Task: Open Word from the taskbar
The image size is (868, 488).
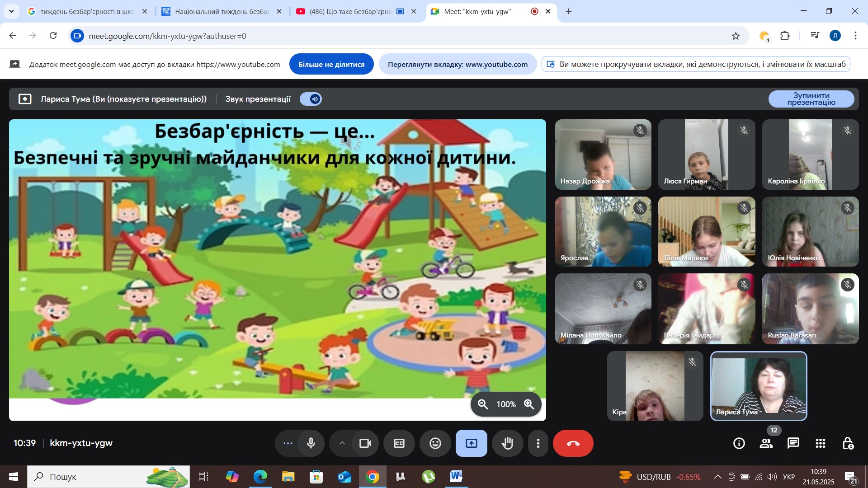Action: point(456,477)
